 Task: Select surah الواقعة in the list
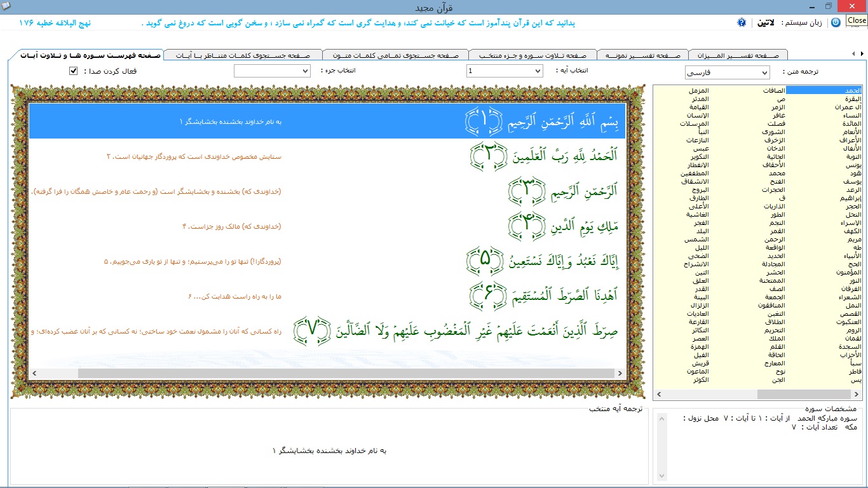[x=776, y=248]
